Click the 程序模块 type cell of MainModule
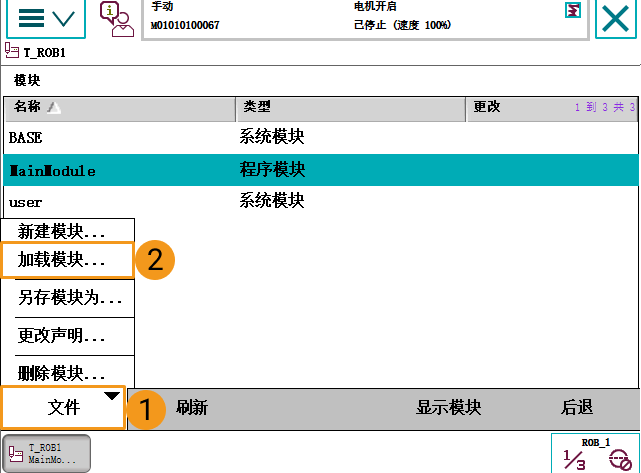The image size is (641, 473). pyautogui.click(x=272, y=169)
